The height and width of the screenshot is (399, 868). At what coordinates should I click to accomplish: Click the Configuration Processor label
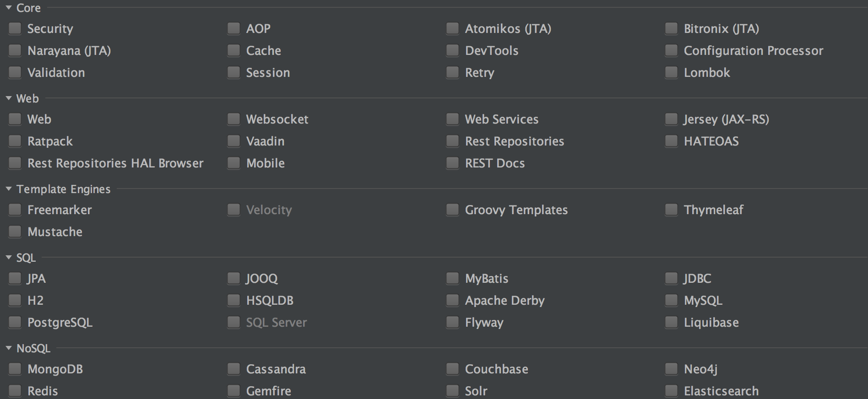[753, 51]
